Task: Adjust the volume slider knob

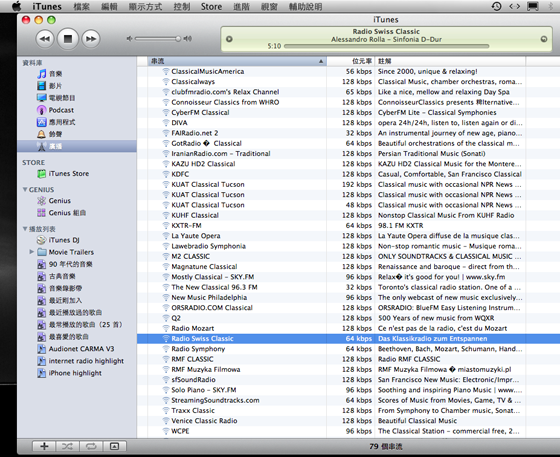Action: [178, 39]
